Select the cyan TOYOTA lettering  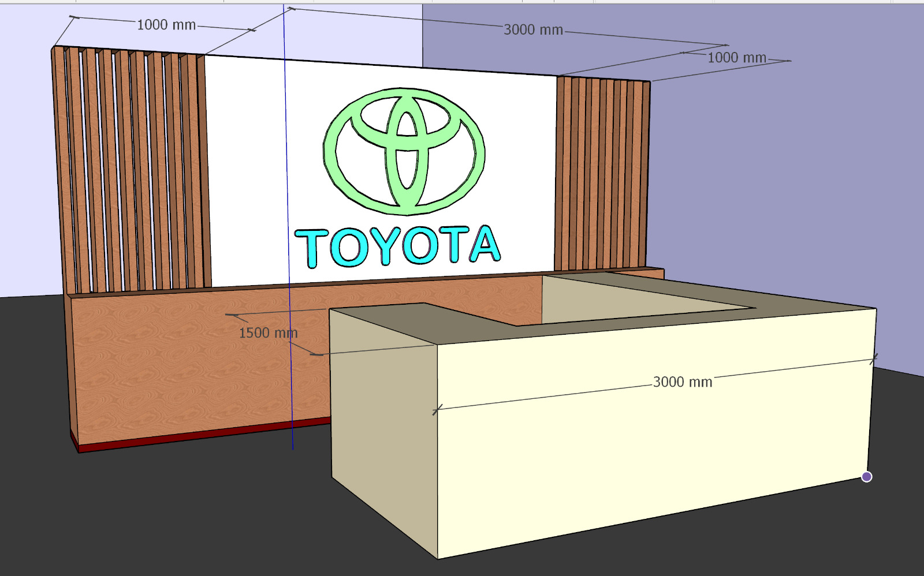[x=398, y=247]
